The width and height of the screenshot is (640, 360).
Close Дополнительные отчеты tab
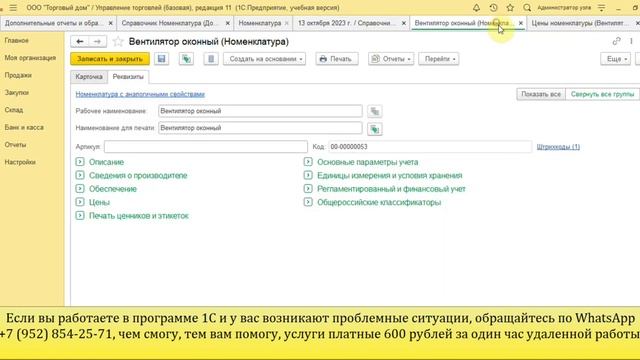110,23
